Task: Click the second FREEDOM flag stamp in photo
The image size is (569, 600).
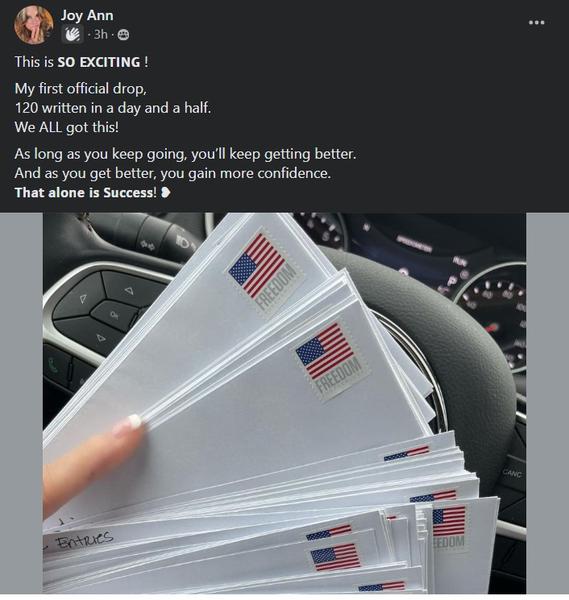Action: pos(329,359)
